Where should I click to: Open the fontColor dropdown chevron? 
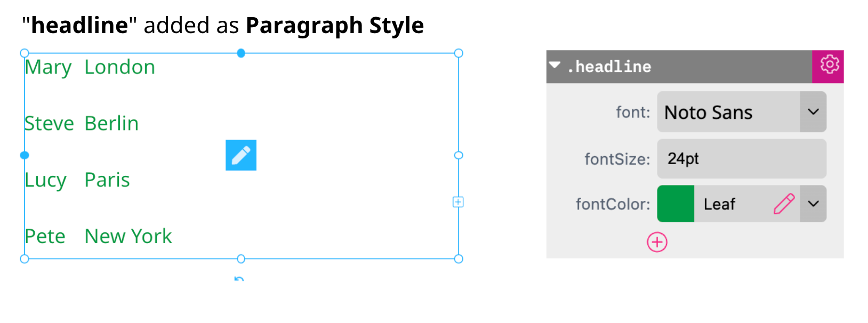[814, 204]
